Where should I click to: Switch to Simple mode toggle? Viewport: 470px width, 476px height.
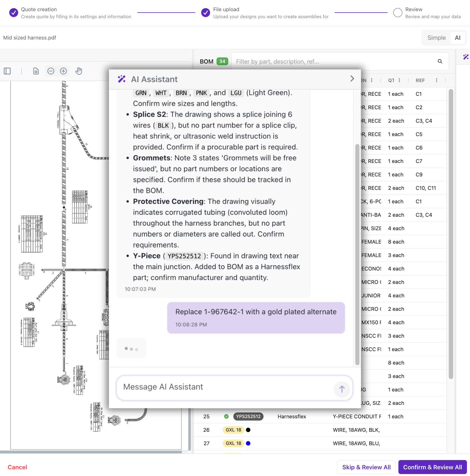[x=436, y=38]
